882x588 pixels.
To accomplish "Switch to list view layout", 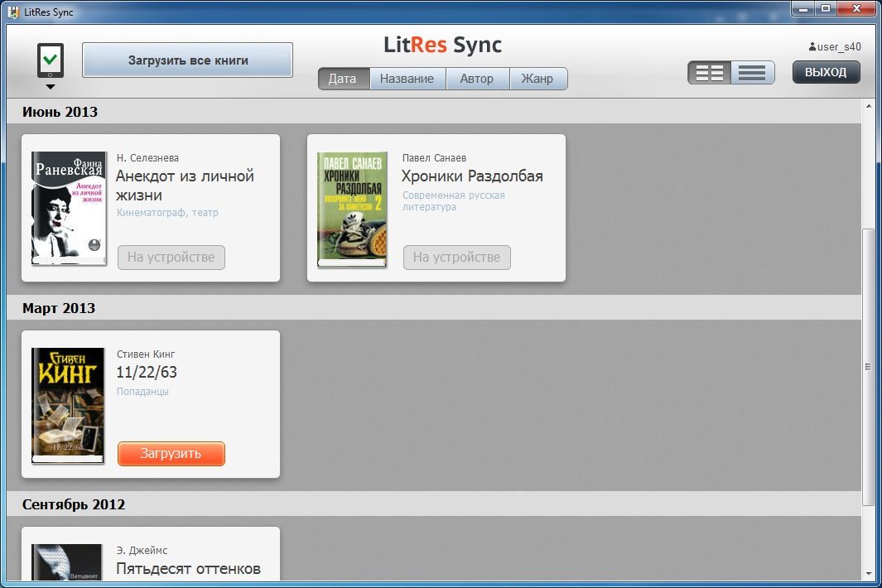I will click(752, 73).
